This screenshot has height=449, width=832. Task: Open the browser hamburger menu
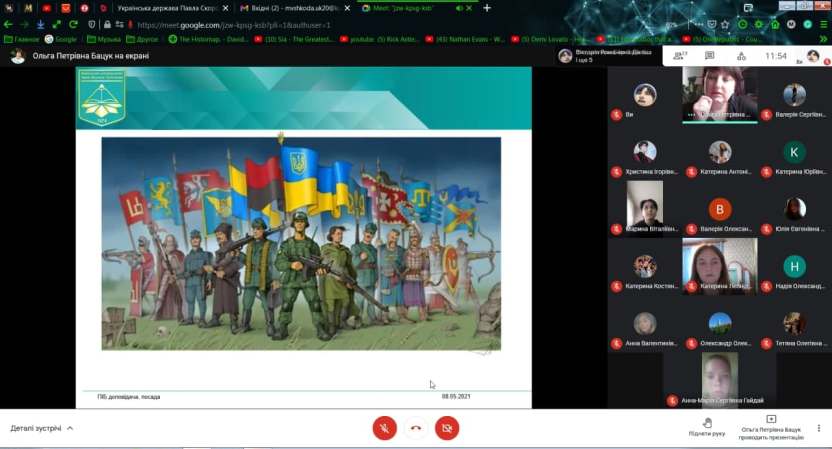[824, 24]
